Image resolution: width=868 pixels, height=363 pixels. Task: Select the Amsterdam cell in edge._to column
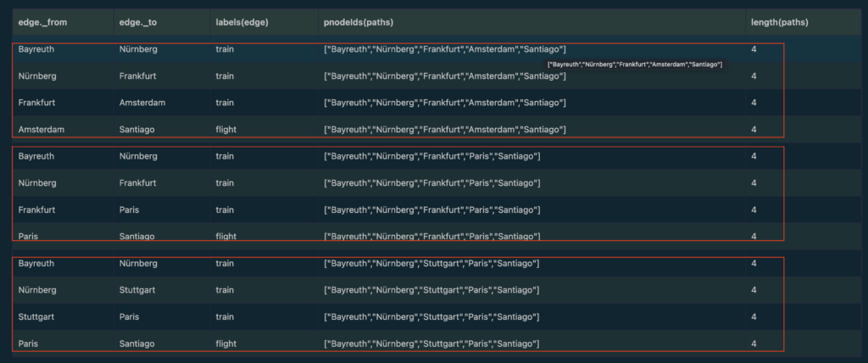(x=142, y=103)
